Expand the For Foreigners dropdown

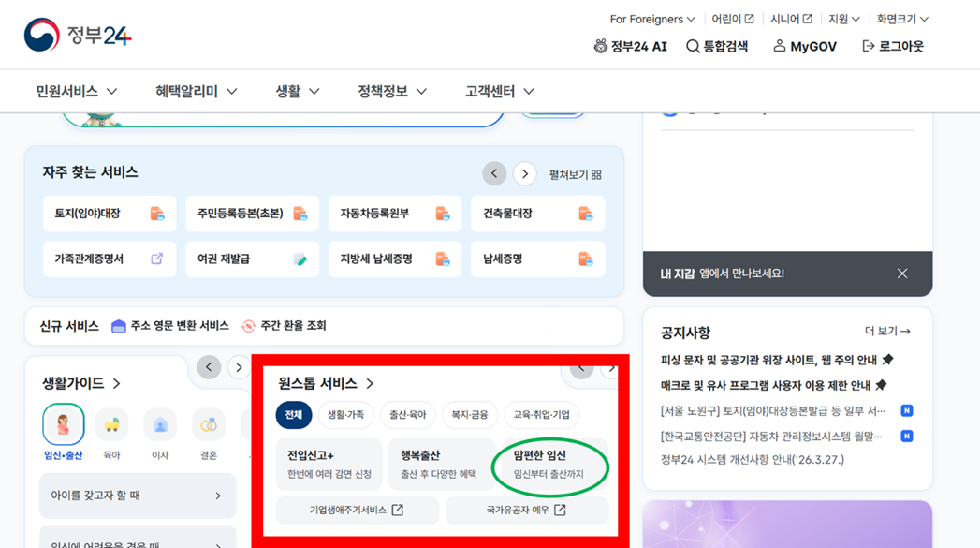652,19
